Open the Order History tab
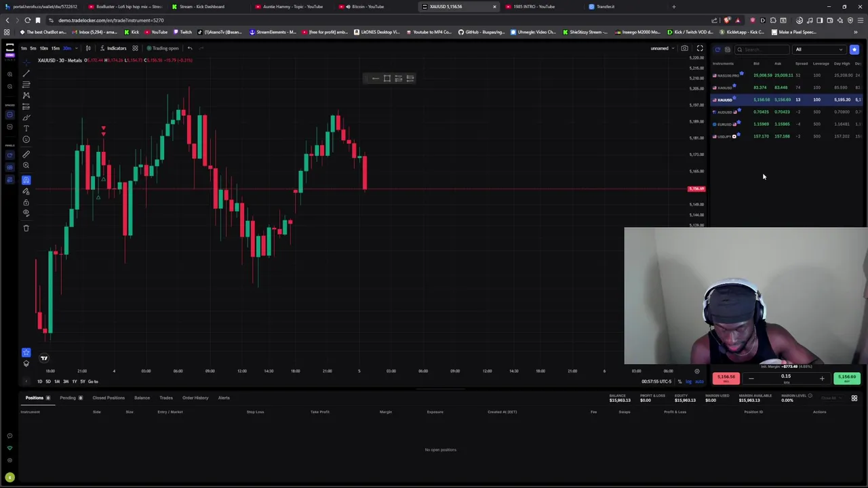The width and height of the screenshot is (868, 488). coord(195,398)
